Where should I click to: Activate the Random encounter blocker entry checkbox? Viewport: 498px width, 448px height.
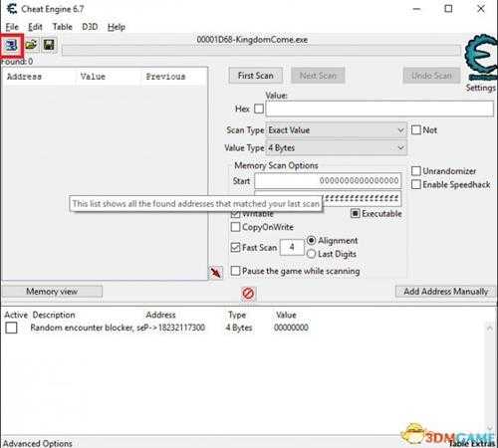11,328
